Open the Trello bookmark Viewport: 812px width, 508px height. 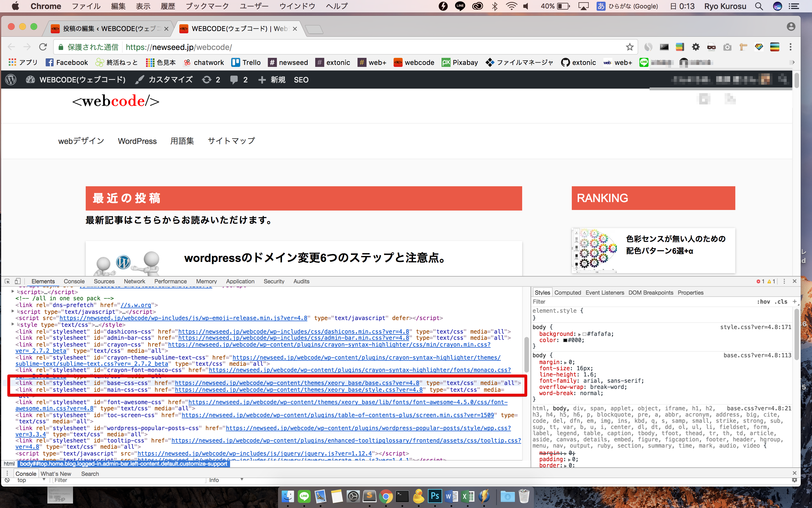coord(246,62)
